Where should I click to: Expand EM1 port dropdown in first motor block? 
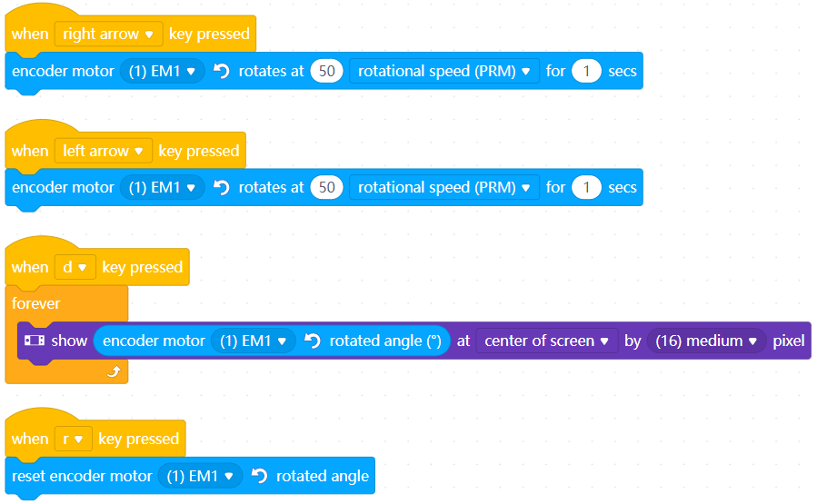tap(162, 71)
